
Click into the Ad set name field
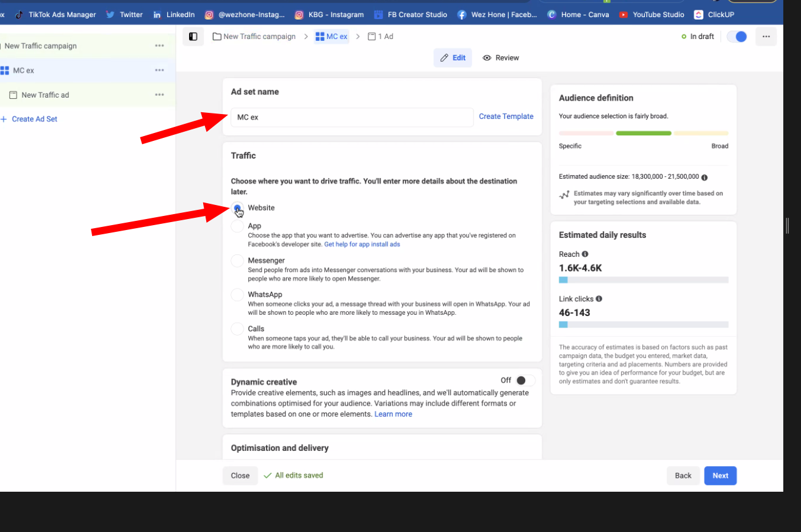[351, 117]
